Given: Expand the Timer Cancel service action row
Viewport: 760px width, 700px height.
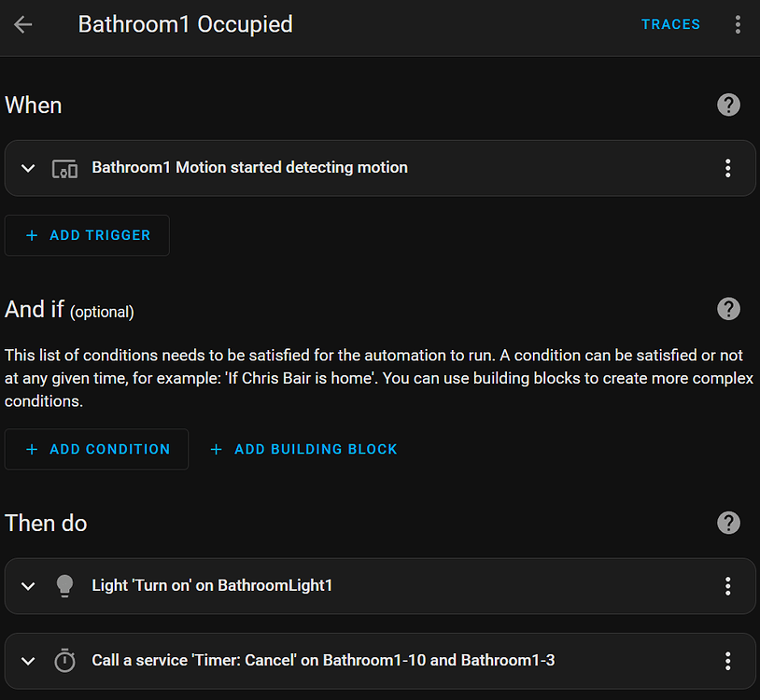Looking at the screenshot, I should tap(28, 661).
